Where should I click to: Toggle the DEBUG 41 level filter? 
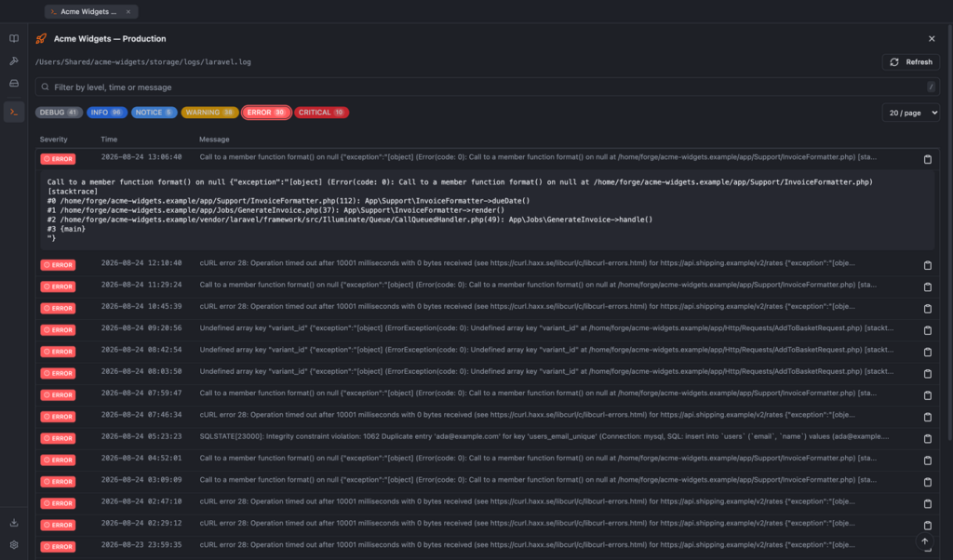59,113
